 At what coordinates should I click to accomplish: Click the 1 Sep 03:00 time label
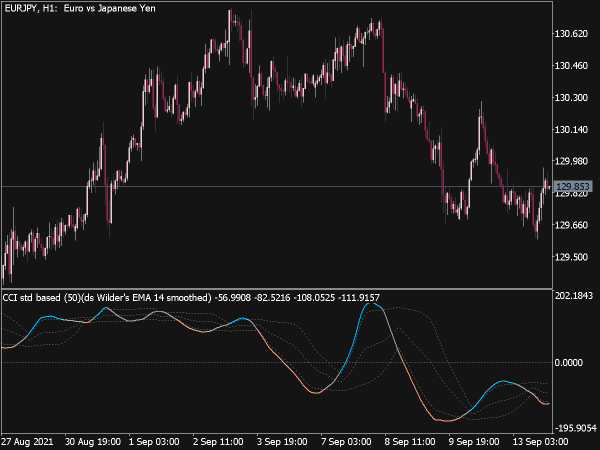154,442
